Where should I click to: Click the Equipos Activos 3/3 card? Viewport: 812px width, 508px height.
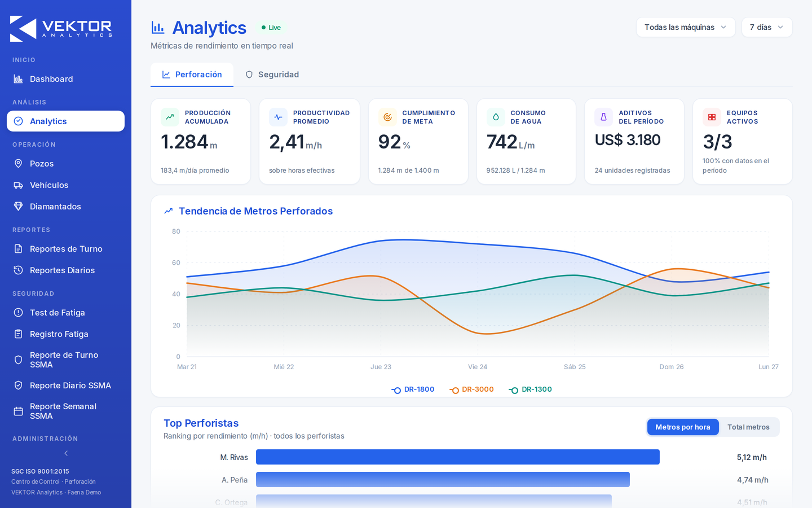[x=743, y=141]
